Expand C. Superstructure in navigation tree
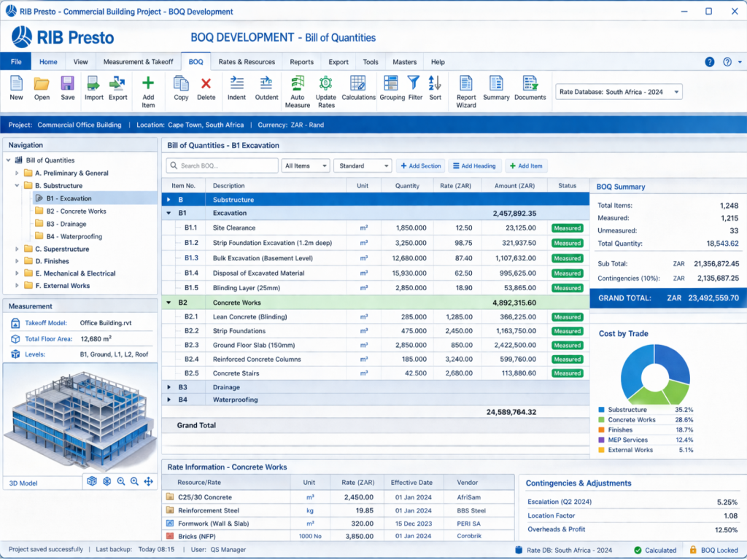 tap(18, 249)
